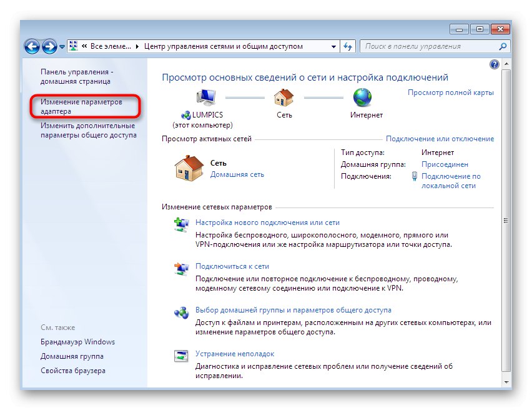
Task: Open the address bar history dropdown
Action: [333, 46]
